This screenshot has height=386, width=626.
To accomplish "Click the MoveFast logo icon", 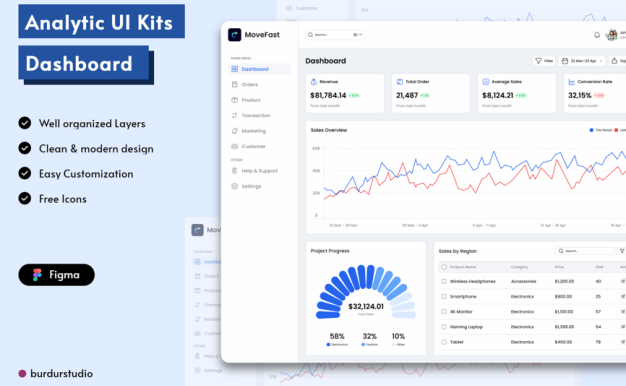I will [234, 35].
